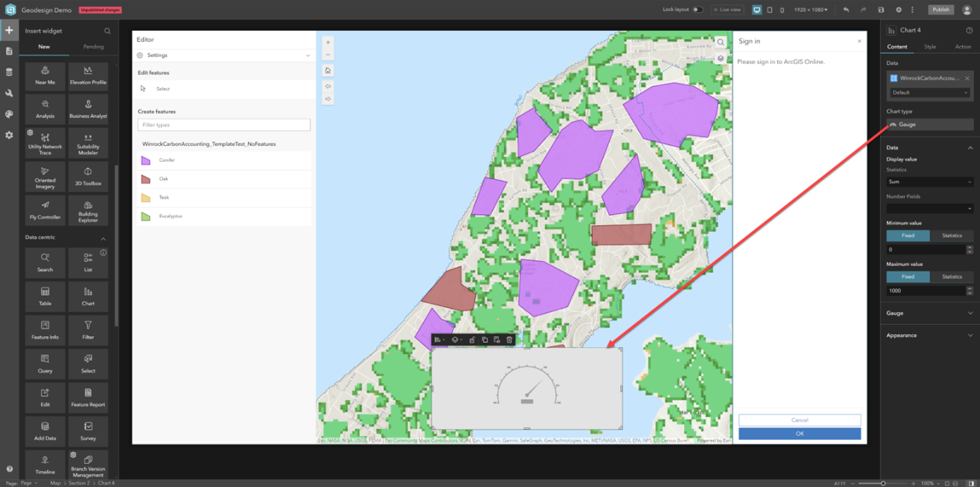Click the map home extent button

(328, 70)
